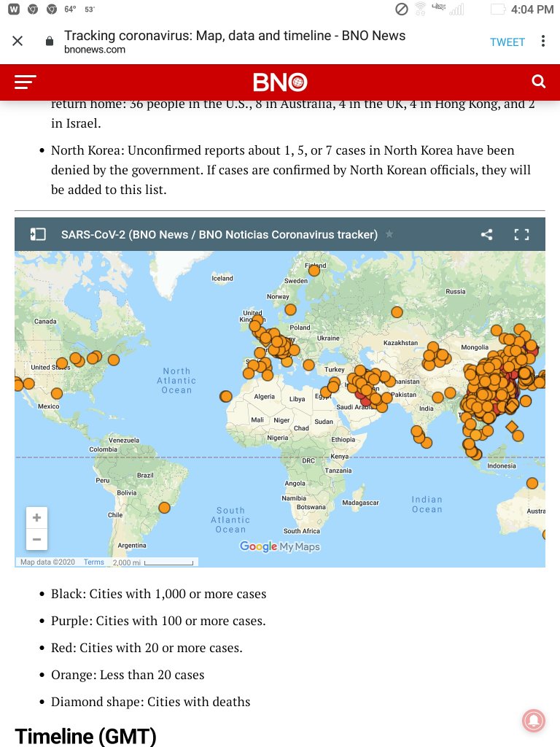Click the Google My Maps logo
The image size is (560, 747).
(280, 546)
